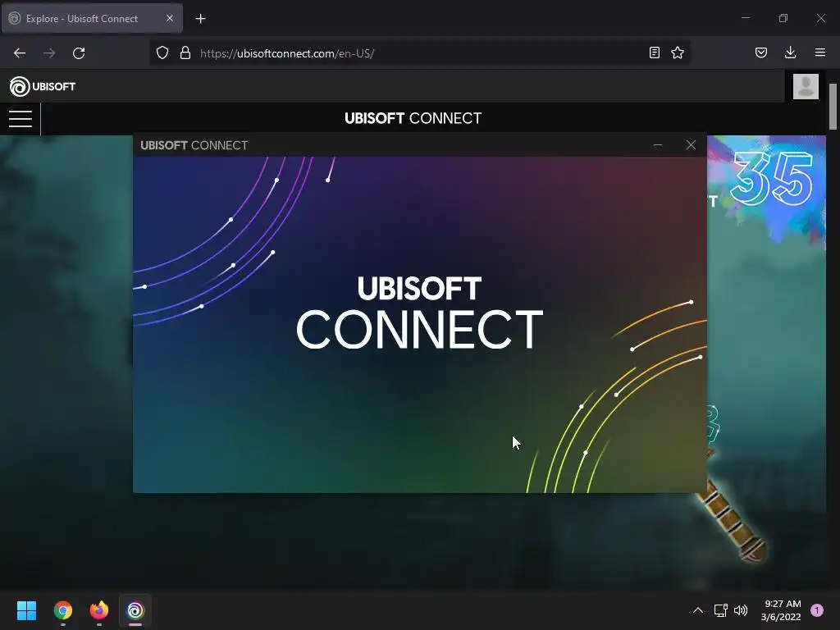Open the user profile avatar

[x=806, y=86]
